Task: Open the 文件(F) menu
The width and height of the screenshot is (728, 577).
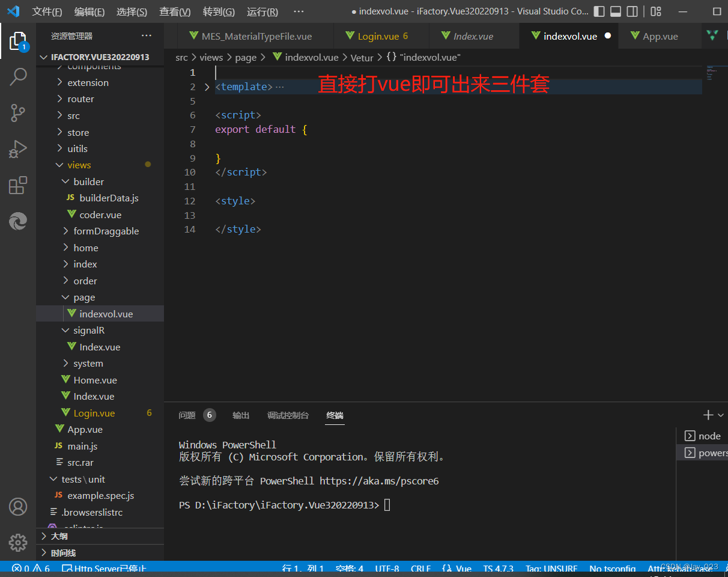Action: [47, 11]
